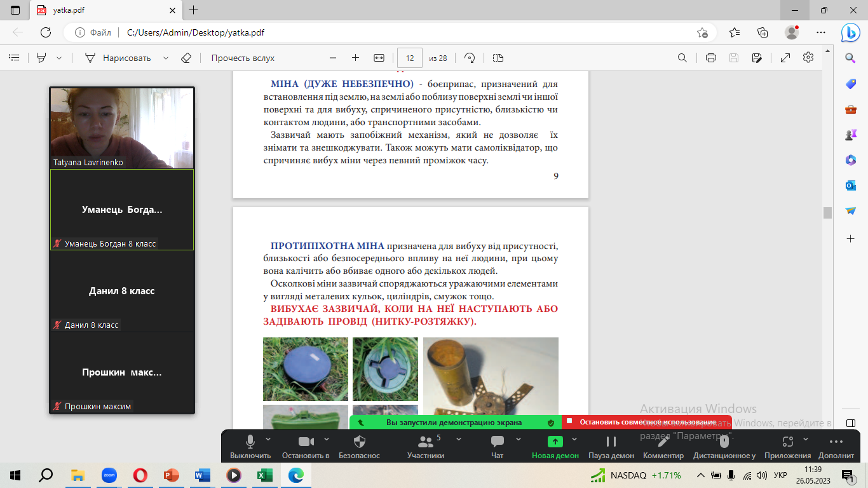Select the yatka.pdf browser tab
The image size is (868, 488).
(x=105, y=10)
